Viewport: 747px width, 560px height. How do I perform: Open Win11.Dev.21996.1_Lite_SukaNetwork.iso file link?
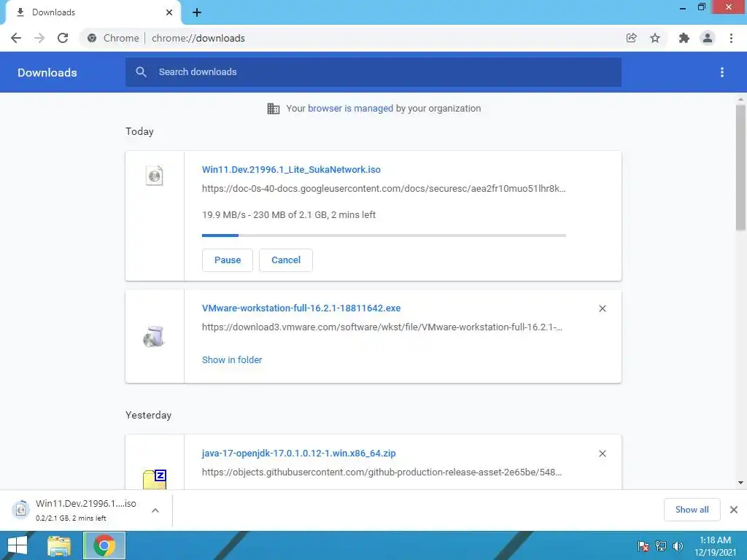coord(291,169)
